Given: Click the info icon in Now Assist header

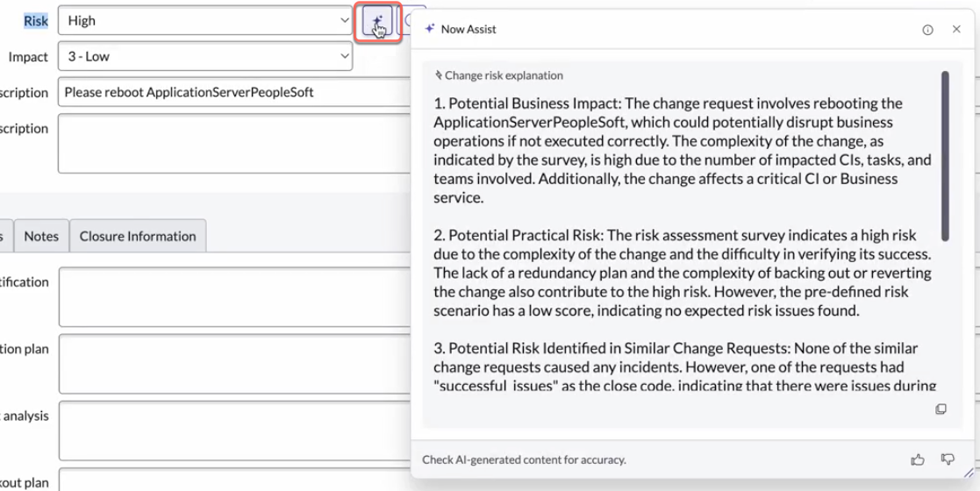Looking at the screenshot, I should (927, 29).
